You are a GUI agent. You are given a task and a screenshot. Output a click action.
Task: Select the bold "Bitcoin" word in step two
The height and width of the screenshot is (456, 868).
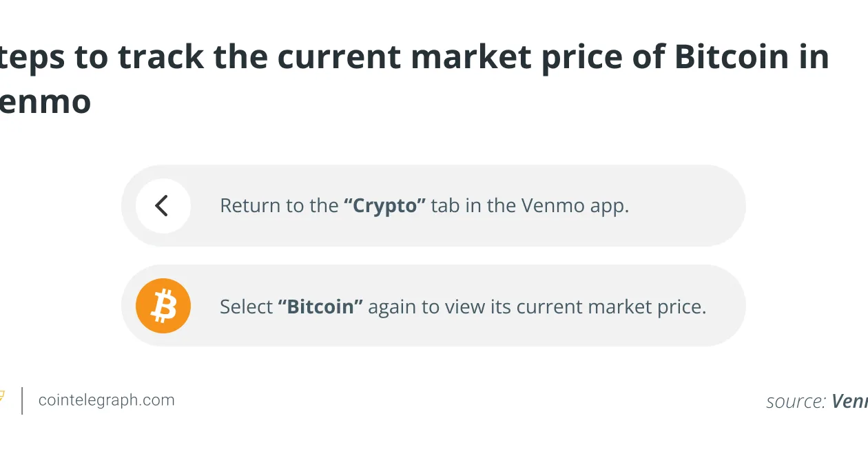point(320,307)
